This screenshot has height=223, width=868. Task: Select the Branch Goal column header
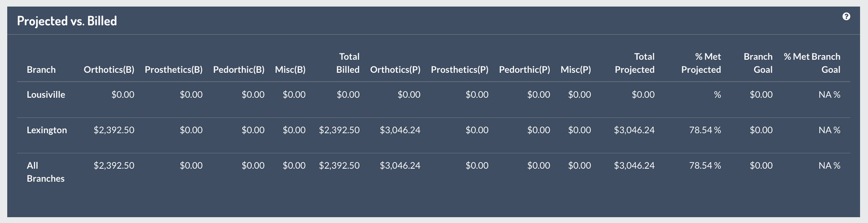click(758, 63)
